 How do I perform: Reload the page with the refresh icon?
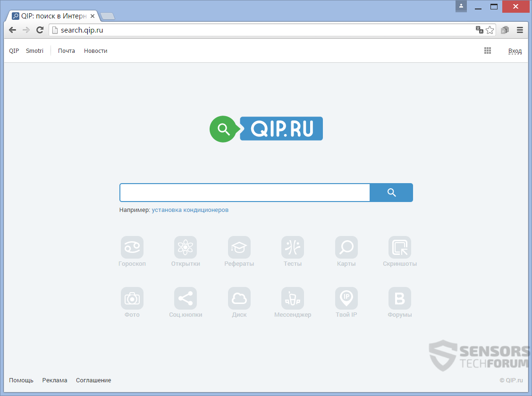[x=40, y=30]
